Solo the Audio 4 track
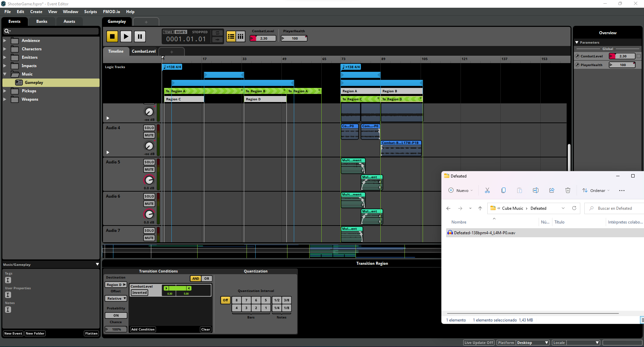Viewport: 644px width, 347px height. point(149,128)
